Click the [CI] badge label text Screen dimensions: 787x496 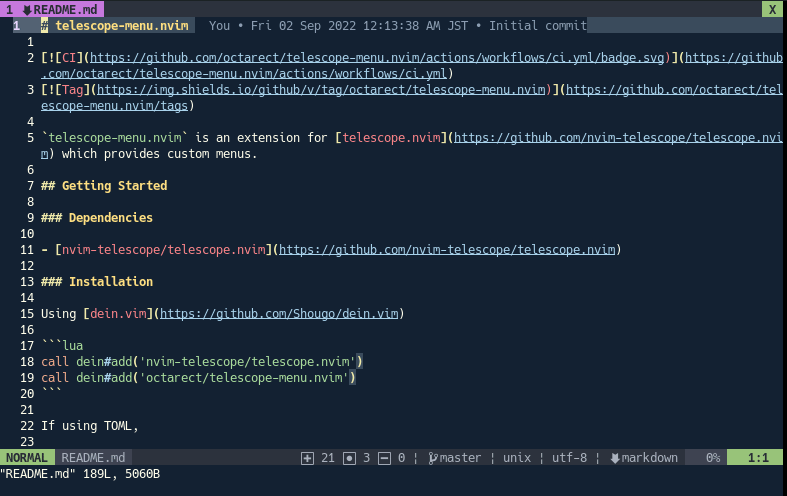tap(69, 58)
